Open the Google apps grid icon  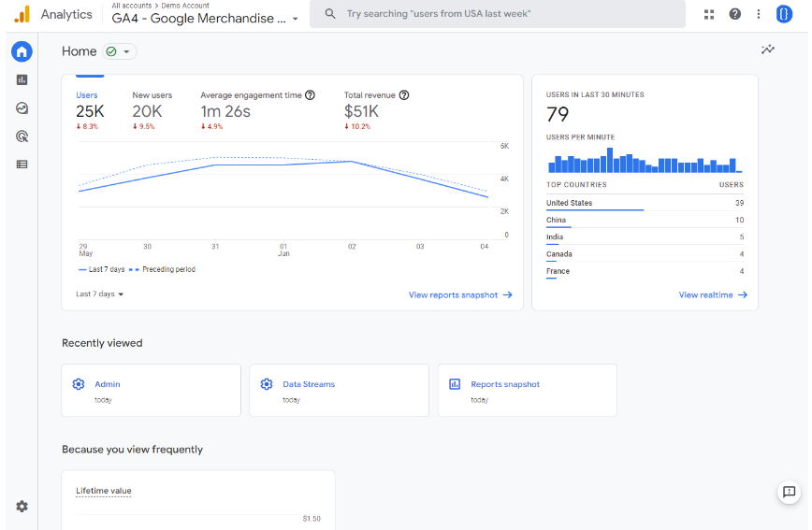[x=709, y=15]
